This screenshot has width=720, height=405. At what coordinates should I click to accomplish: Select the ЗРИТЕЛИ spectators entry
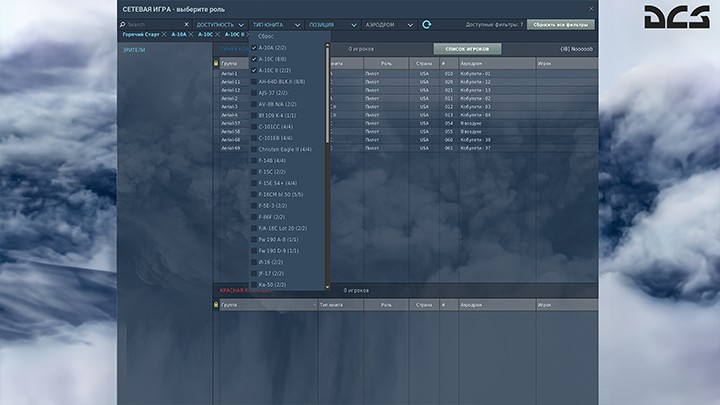(133, 48)
